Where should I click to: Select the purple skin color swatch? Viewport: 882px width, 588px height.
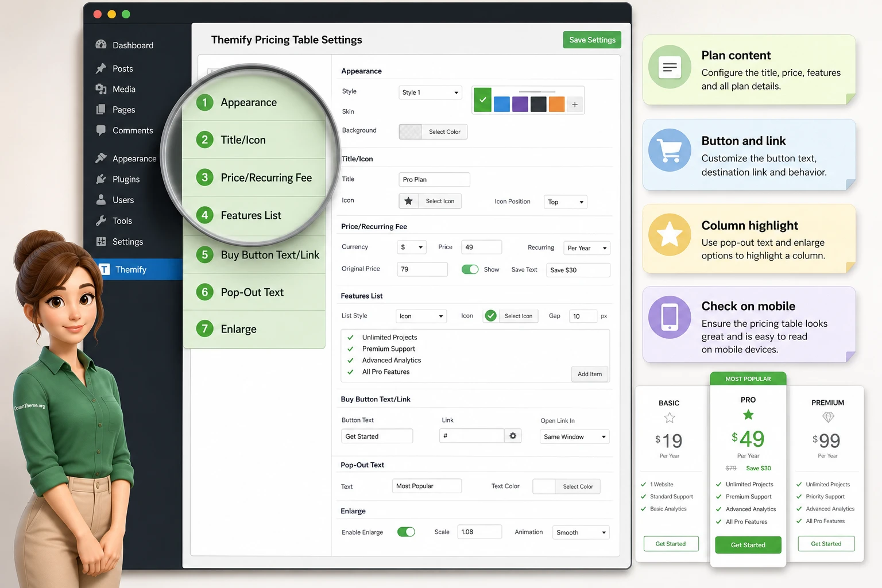click(520, 104)
